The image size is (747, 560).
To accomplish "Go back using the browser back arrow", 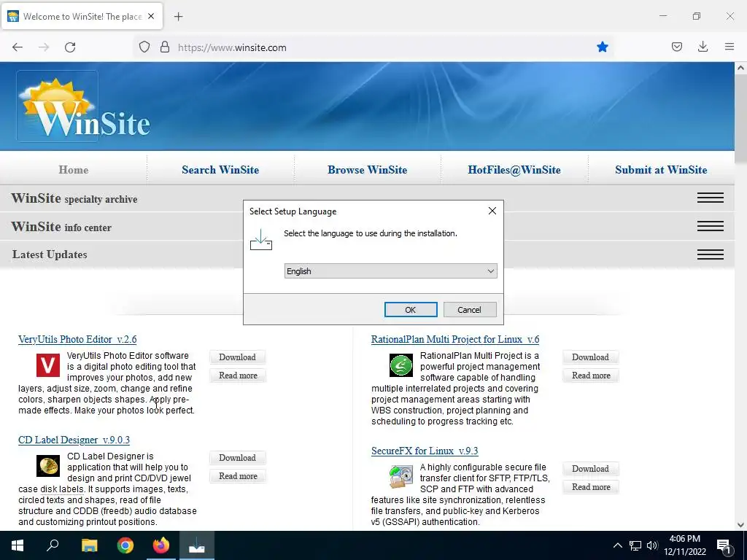I will [18, 47].
